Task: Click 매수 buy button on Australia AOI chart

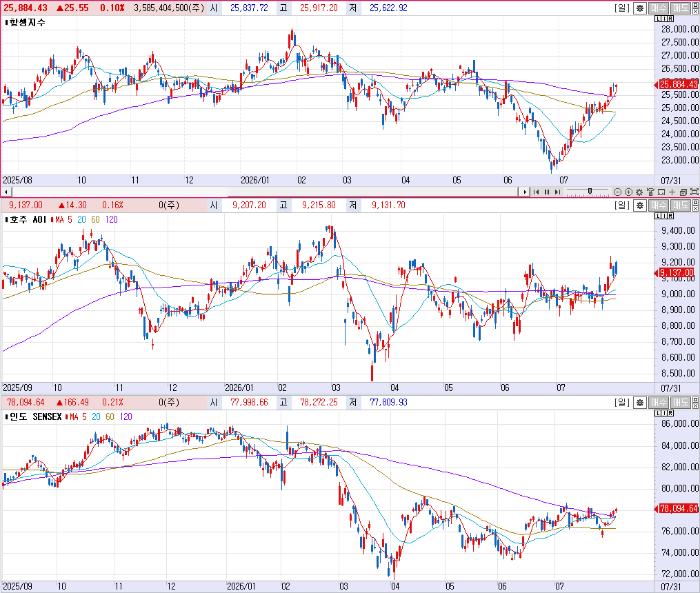Action: click(659, 205)
